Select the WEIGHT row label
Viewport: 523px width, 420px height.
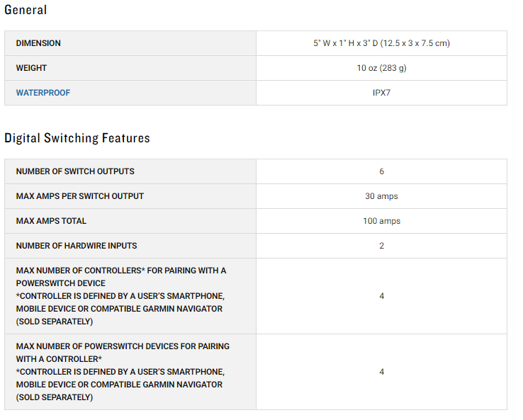pyautogui.click(x=31, y=68)
